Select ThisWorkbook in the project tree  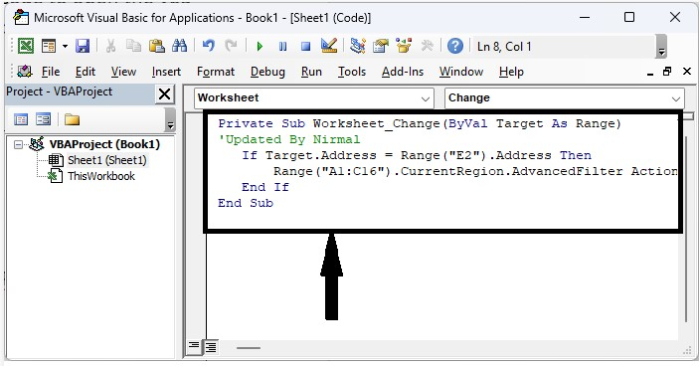click(101, 176)
